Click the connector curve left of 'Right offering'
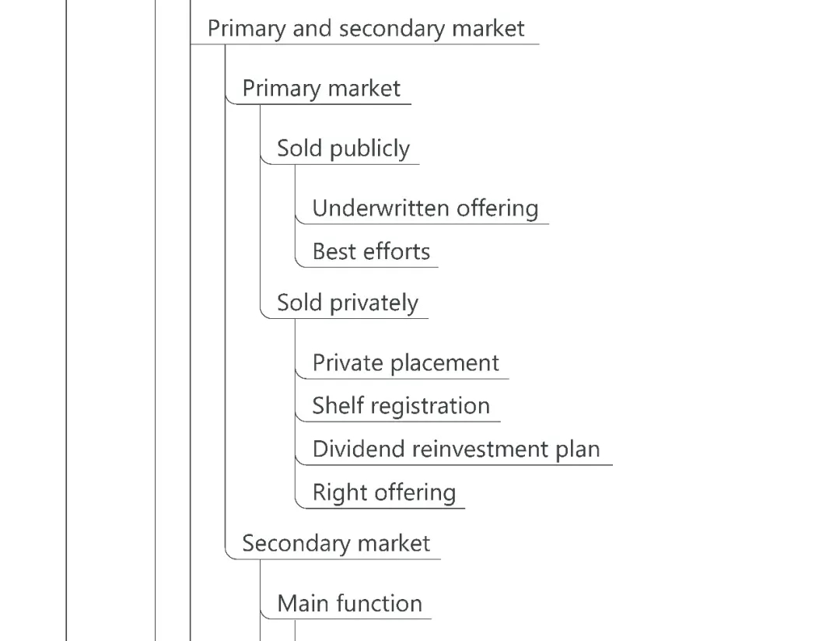Image resolution: width=840 pixels, height=641 pixels. coord(299,503)
